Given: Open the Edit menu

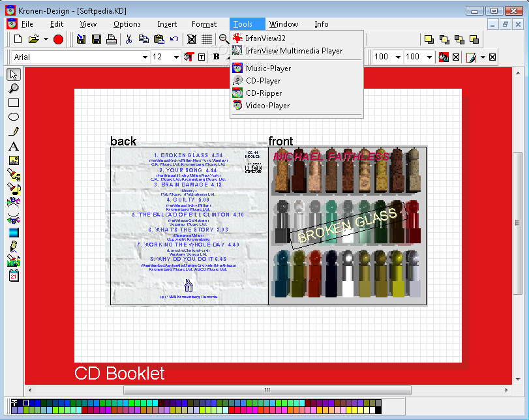Looking at the screenshot, I should click(57, 24).
